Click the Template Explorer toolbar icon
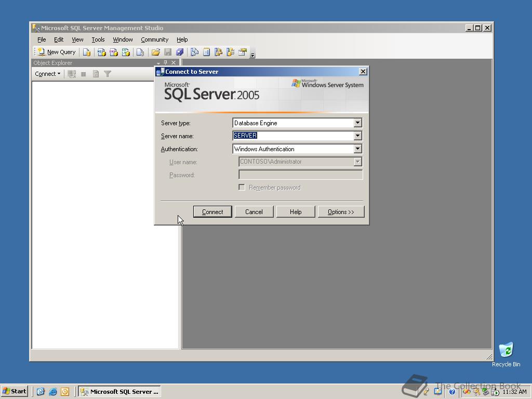 [230, 52]
